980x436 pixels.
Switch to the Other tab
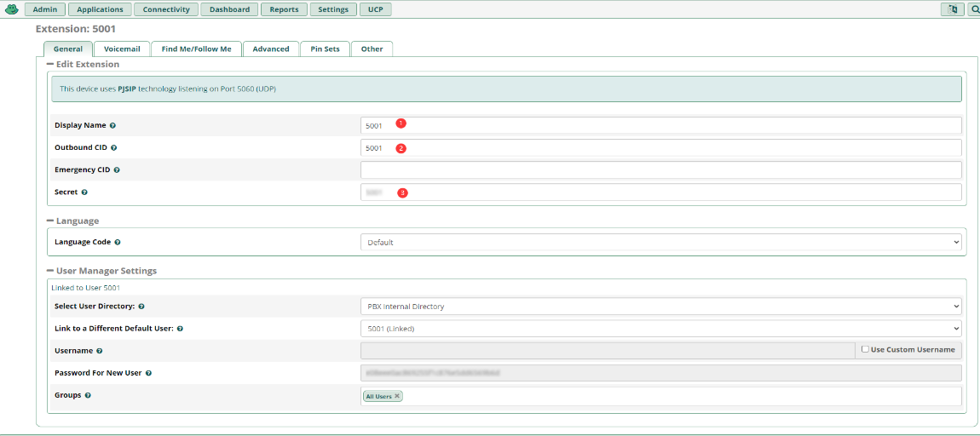tap(372, 49)
